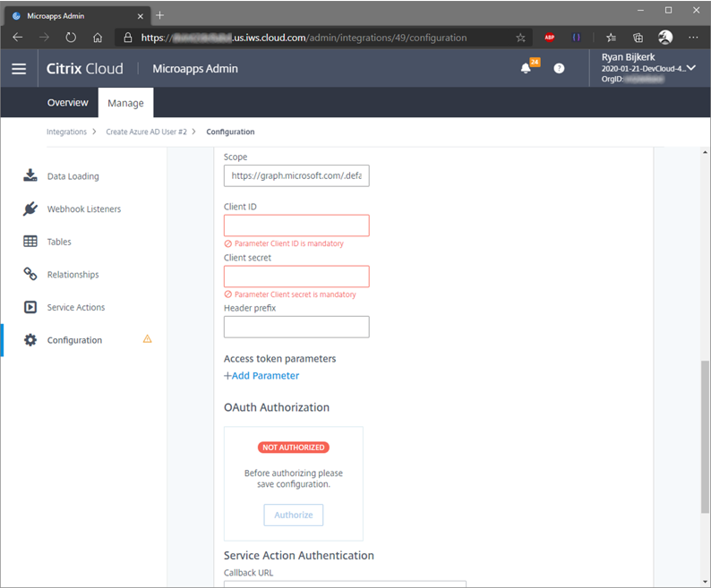Click the Configuration gear icon
The width and height of the screenshot is (711, 588).
tap(30, 340)
